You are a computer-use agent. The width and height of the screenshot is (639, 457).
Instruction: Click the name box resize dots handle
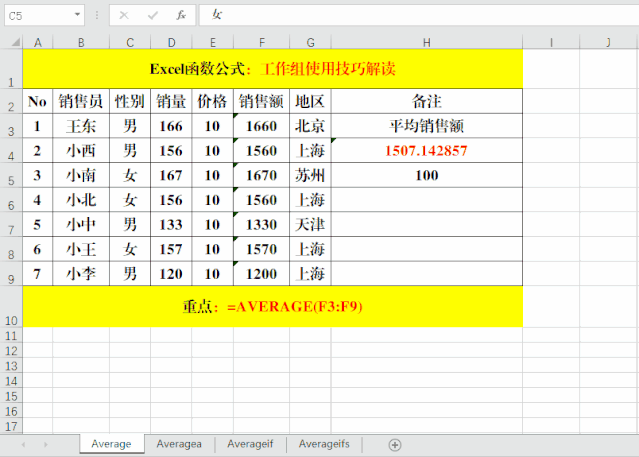(x=97, y=15)
